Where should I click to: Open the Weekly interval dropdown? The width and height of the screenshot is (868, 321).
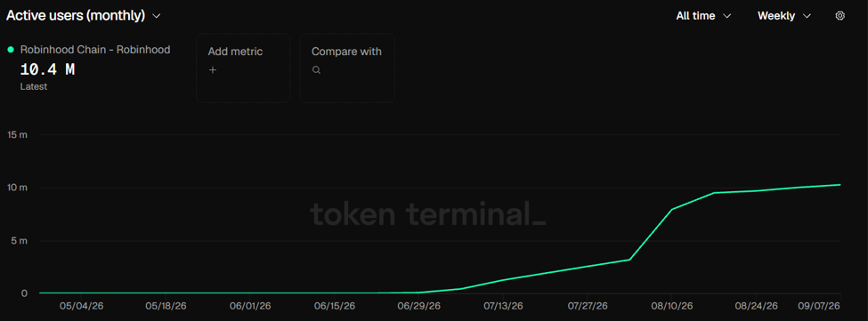pos(784,16)
